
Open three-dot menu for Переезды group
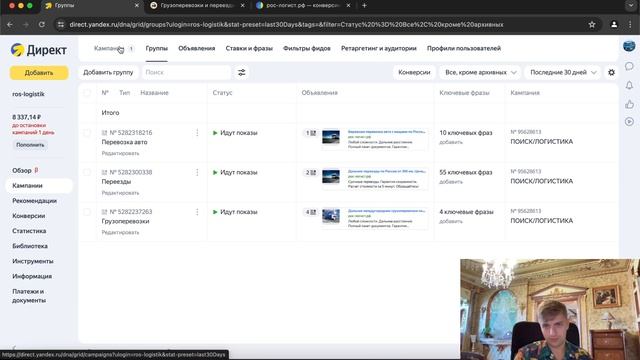point(197,172)
